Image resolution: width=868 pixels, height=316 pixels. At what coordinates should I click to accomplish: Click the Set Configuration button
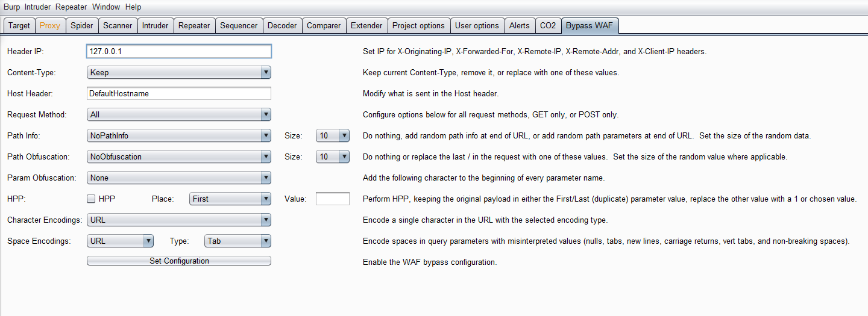click(179, 261)
